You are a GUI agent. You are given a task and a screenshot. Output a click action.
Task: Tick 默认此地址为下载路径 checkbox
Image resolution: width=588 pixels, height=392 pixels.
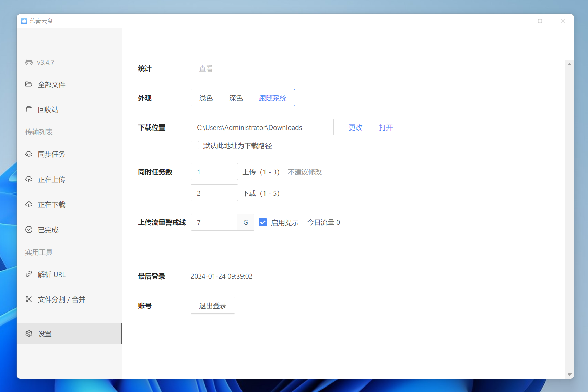click(x=195, y=145)
